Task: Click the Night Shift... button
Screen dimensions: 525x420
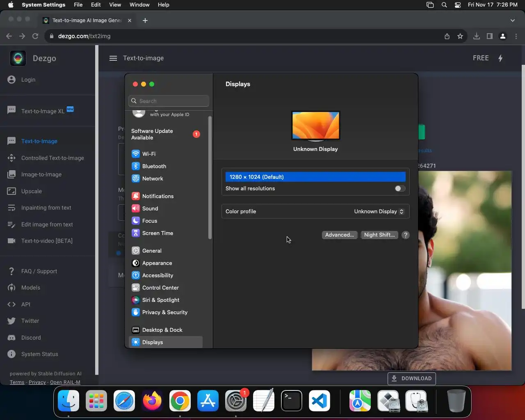Action: (x=379, y=235)
